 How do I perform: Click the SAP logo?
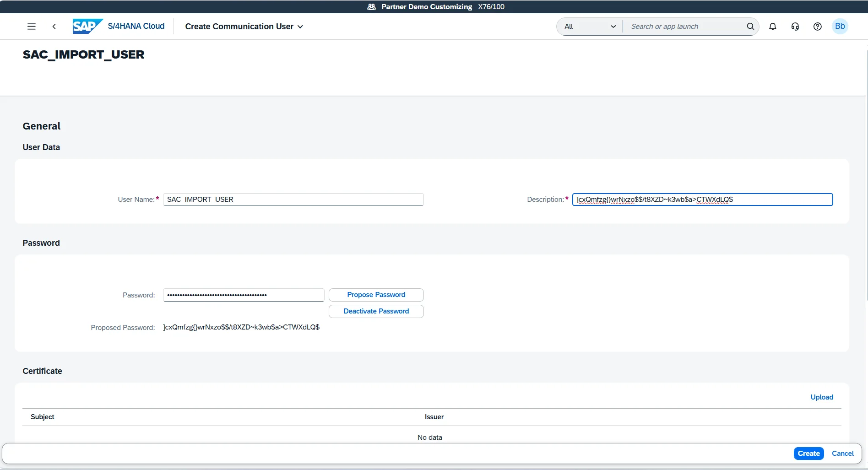click(x=87, y=26)
